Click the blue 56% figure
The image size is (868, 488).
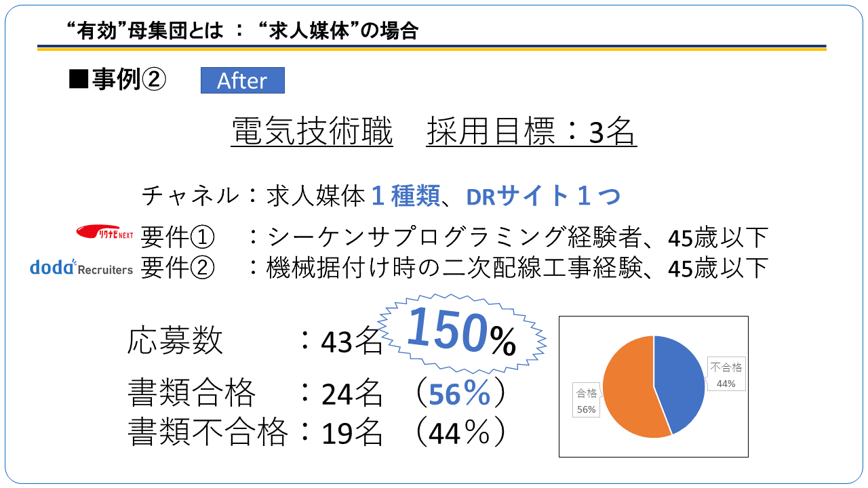[x=459, y=394]
